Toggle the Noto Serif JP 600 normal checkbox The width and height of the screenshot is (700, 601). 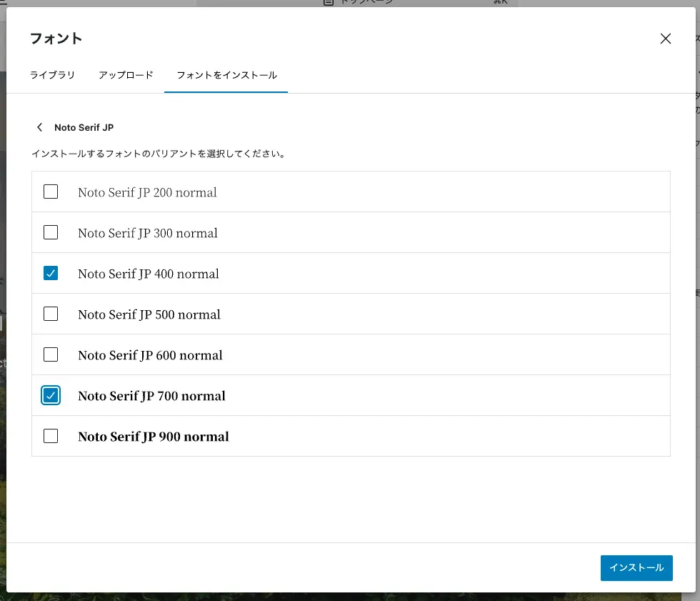coord(51,354)
